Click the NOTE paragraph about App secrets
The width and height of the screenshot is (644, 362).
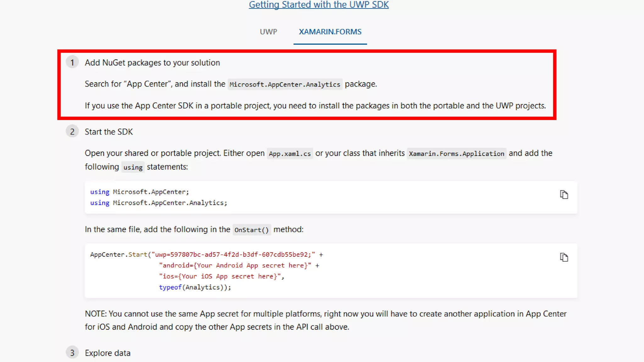click(325, 320)
